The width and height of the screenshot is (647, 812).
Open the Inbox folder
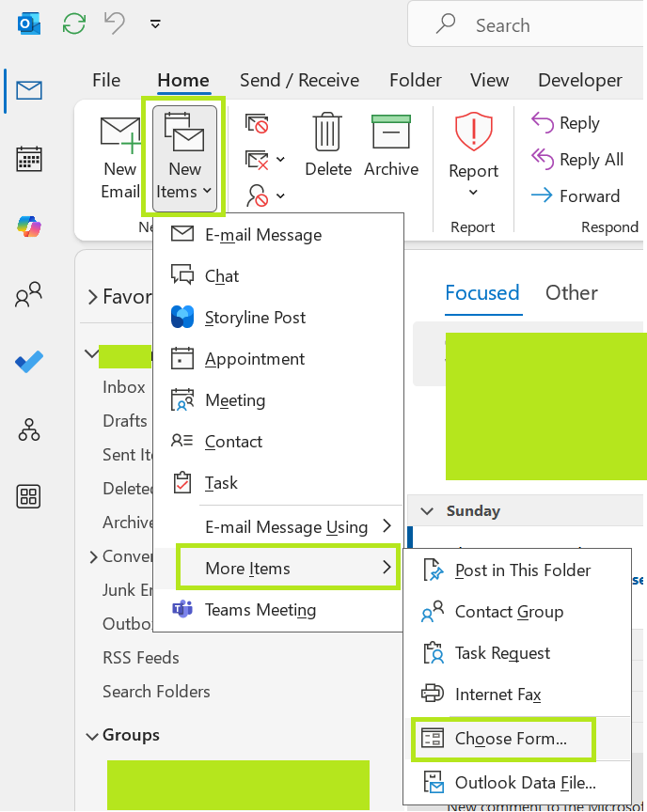[x=124, y=387]
